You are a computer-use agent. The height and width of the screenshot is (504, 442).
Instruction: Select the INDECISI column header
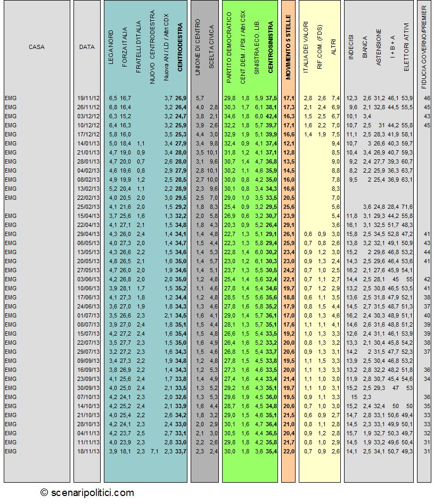pyautogui.click(x=351, y=47)
